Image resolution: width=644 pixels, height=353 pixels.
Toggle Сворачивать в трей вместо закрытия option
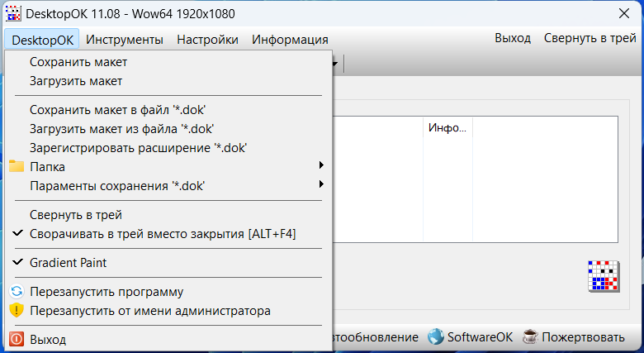pos(168,234)
